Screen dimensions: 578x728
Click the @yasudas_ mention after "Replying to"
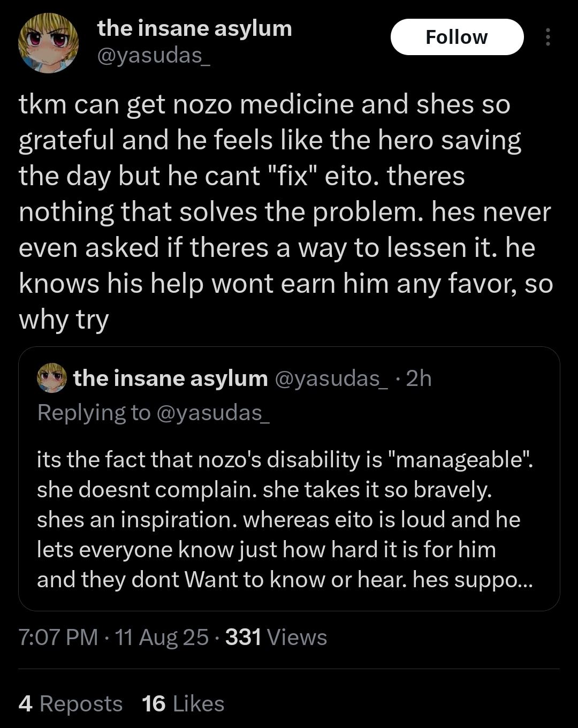(x=212, y=412)
